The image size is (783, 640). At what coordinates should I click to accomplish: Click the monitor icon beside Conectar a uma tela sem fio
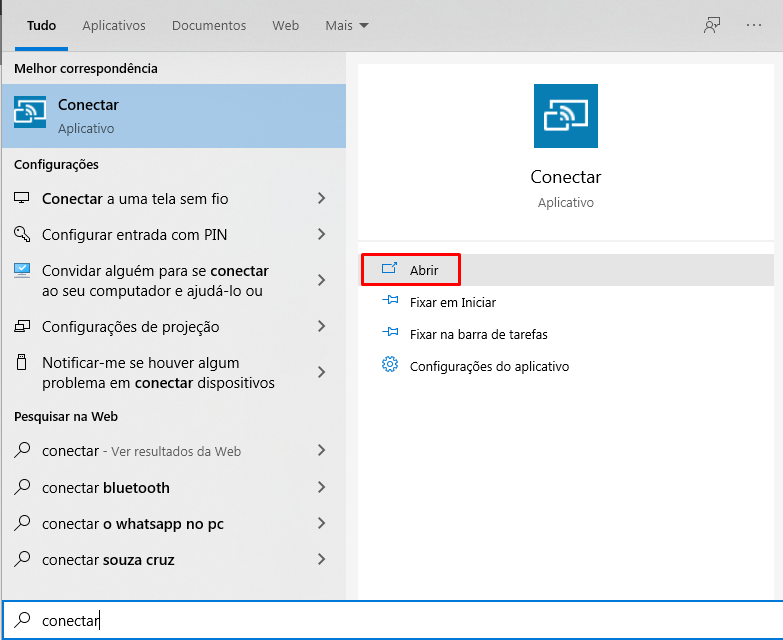point(21,198)
